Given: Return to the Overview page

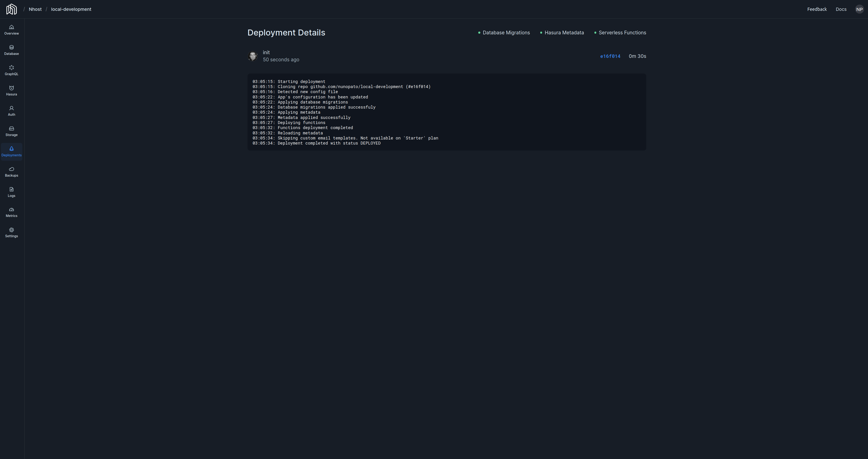Looking at the screenshot, I should point(12,30).
